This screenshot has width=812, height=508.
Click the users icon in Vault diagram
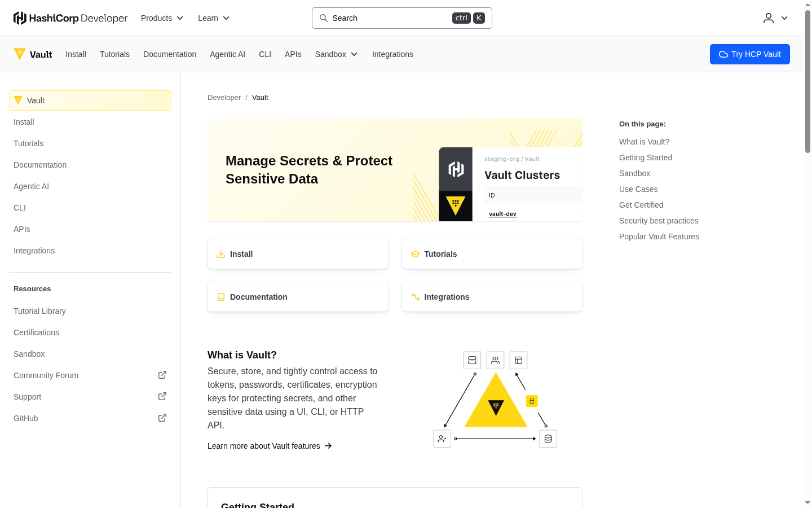click(x=496, y=360)
